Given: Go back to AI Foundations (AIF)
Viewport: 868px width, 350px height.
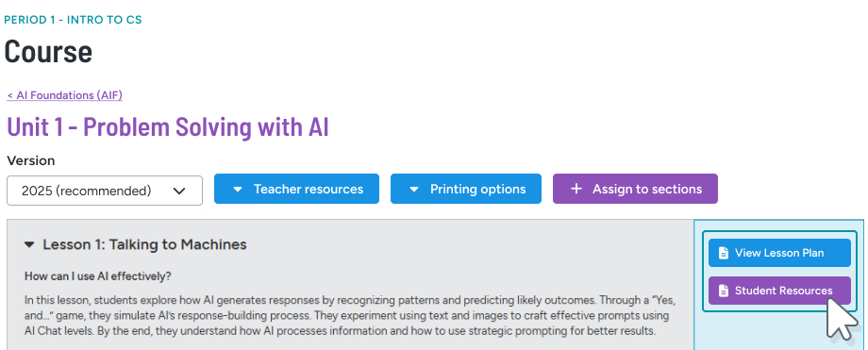Looking at the screenshot, I should pos(65,95).
